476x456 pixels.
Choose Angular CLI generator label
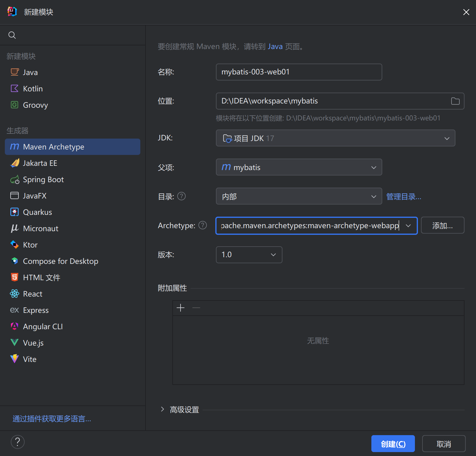(x=43, y=326)
